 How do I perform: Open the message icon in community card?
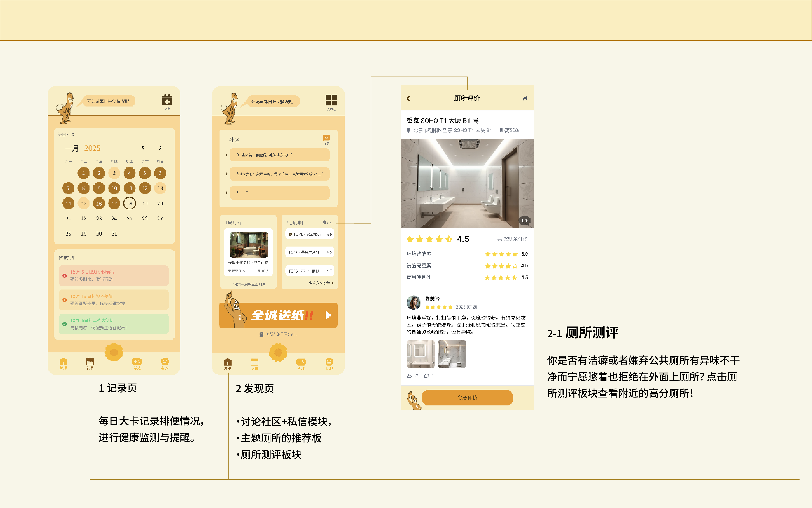(326, 138)
